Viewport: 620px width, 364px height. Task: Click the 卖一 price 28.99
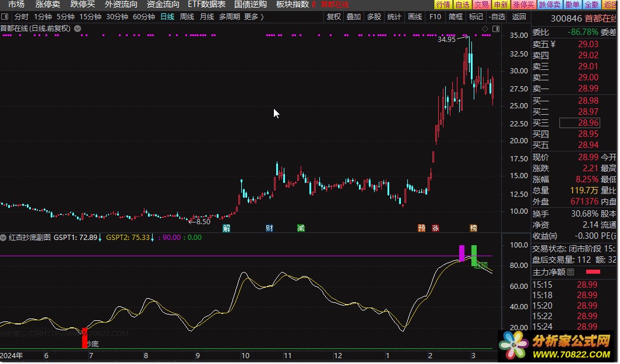pyautogui.click(x=589, y=89)
